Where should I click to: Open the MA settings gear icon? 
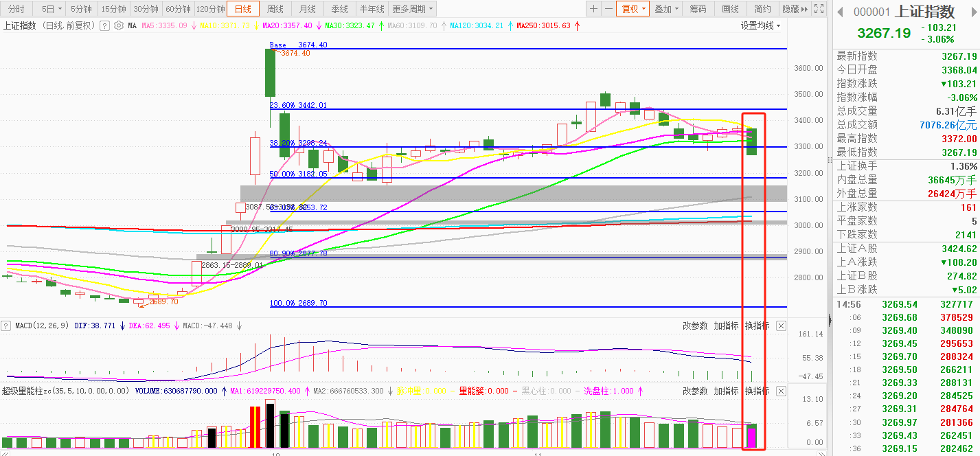pyautogui.click(x=119, y=25)
